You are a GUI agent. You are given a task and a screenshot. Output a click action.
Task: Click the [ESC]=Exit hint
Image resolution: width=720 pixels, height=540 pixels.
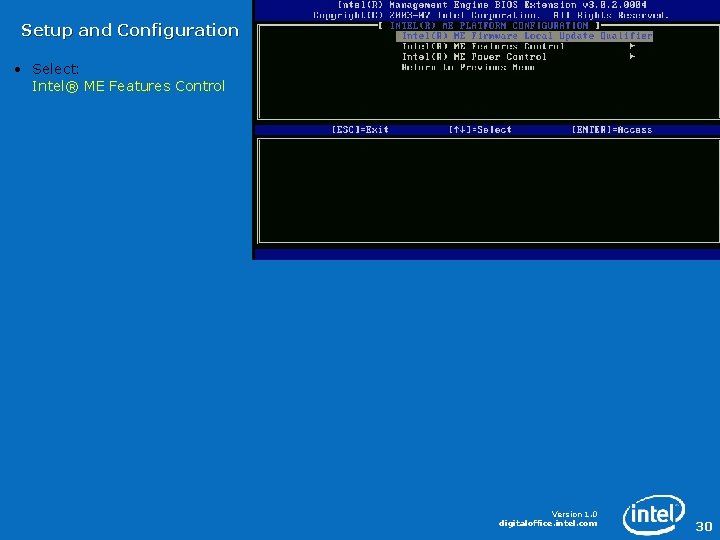[360, 130]
